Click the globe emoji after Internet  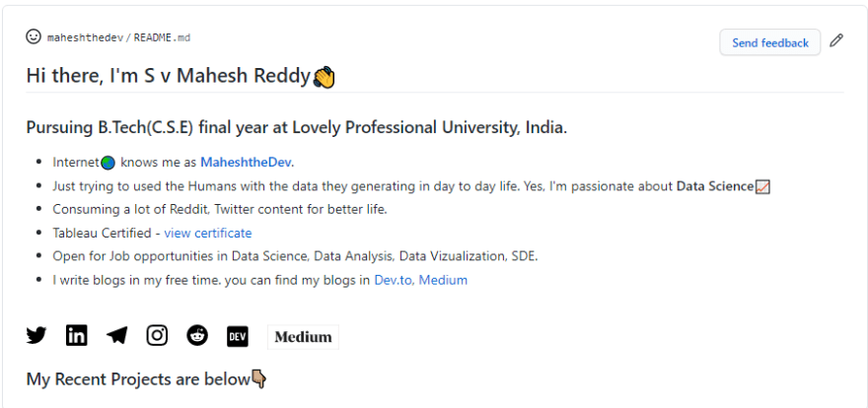coord(108,163)
